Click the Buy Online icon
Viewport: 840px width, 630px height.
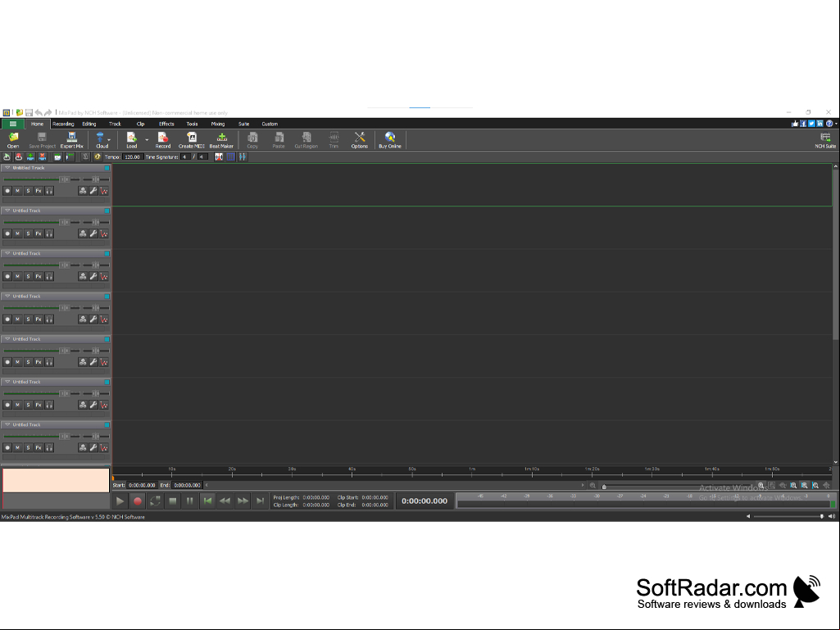pos(390,140)
